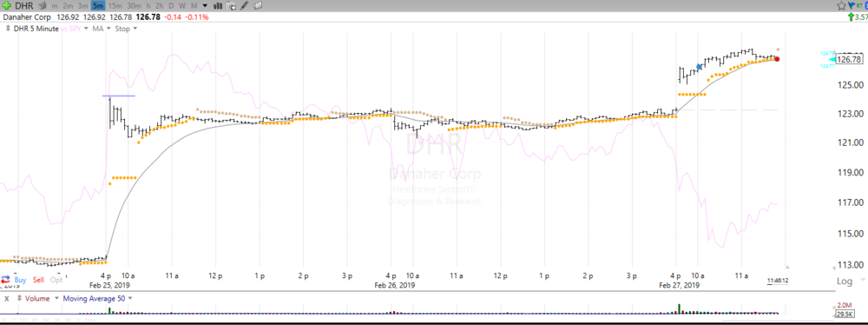Screen dimensions: 868x325
Task: Select the 2h timeframe
Action: pyautogui.click(x=160, y=6)
